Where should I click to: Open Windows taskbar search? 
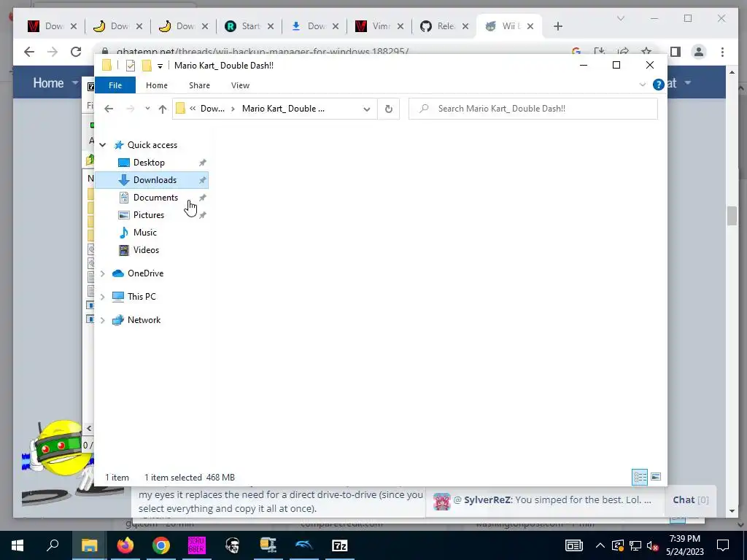coord(53,545)
